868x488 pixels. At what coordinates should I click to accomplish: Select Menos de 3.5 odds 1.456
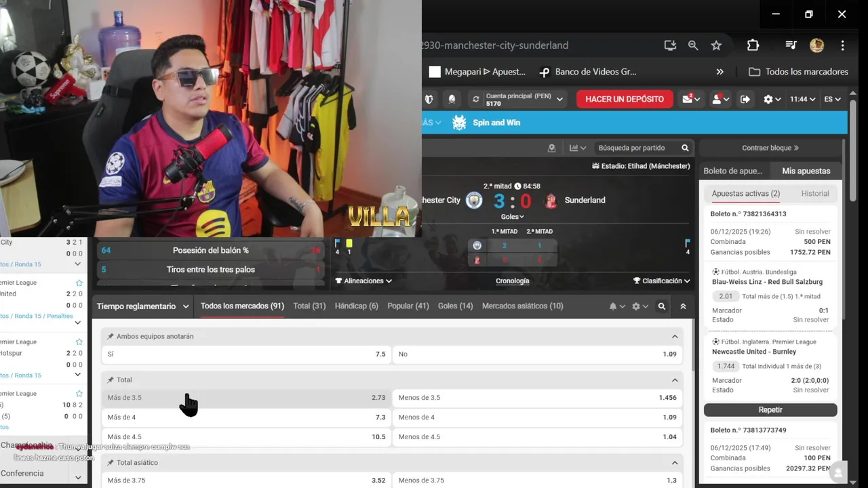coord(538,398)
